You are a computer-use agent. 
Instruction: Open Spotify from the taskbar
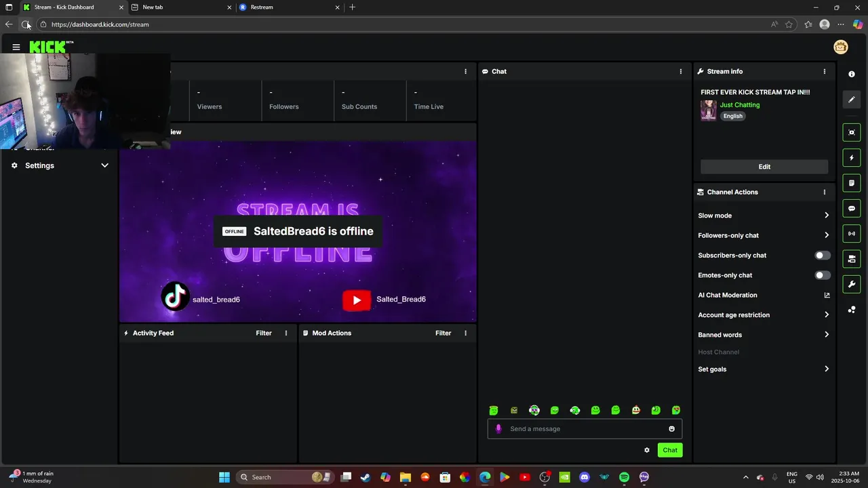click(624, 477)
